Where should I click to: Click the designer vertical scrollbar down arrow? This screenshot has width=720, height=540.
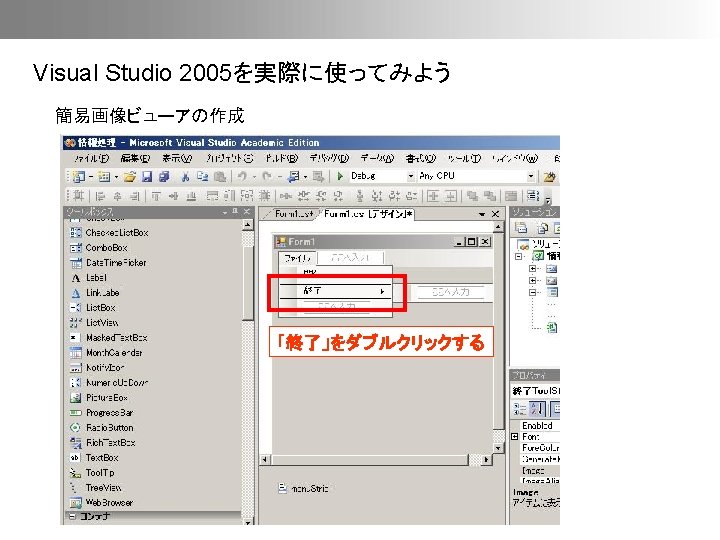498,448
